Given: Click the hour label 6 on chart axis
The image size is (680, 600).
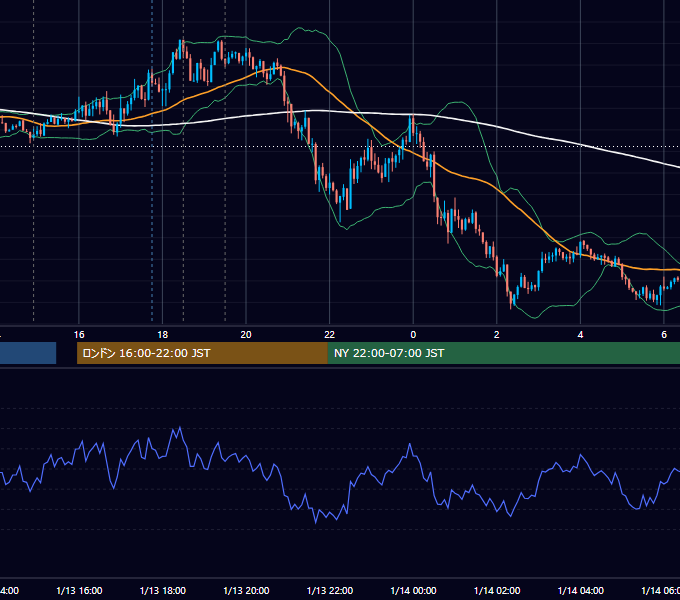Looking at the screenshot, I should 664,335.
